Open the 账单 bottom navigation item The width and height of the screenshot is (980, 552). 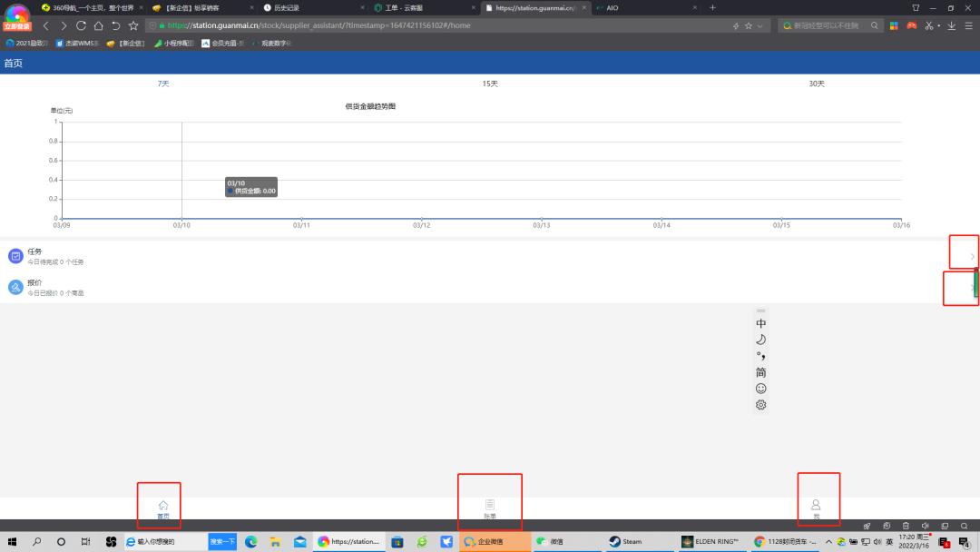490,508
